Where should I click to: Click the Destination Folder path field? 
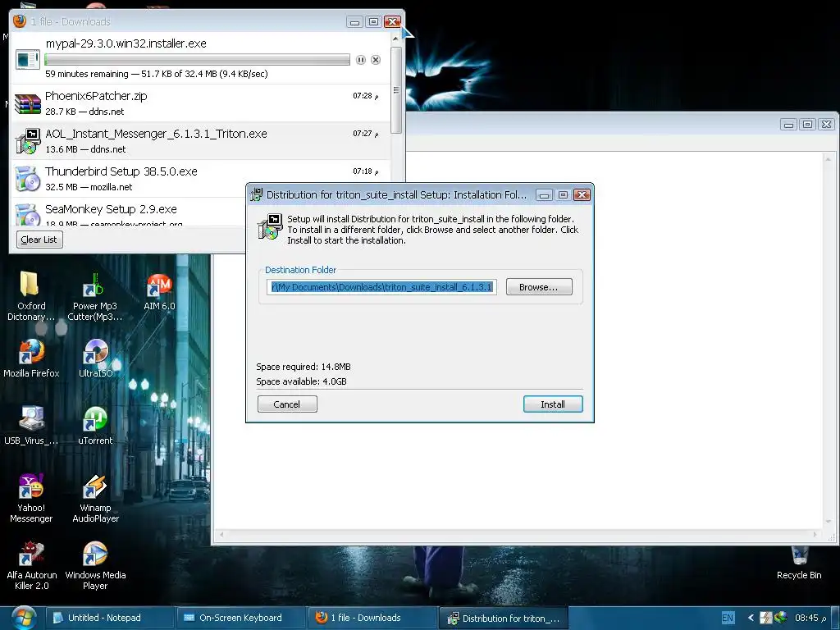pyautogui.click(x=381, y=287)
